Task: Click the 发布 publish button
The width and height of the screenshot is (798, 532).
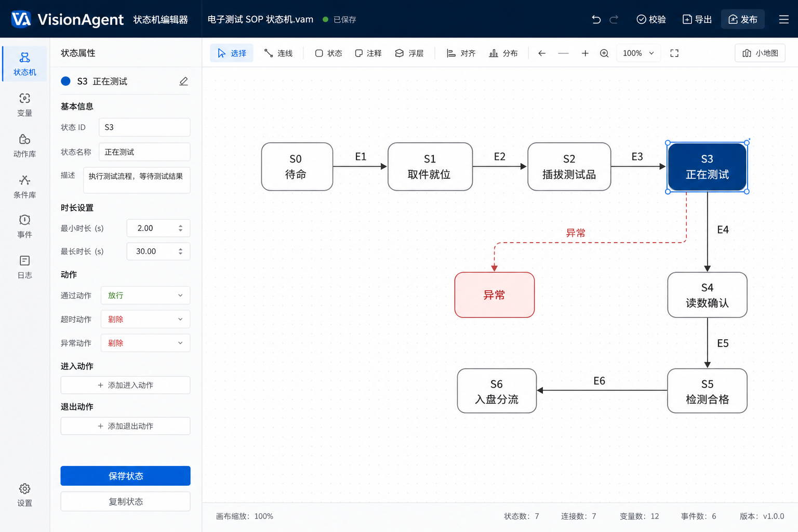Action: click(743, 19)
